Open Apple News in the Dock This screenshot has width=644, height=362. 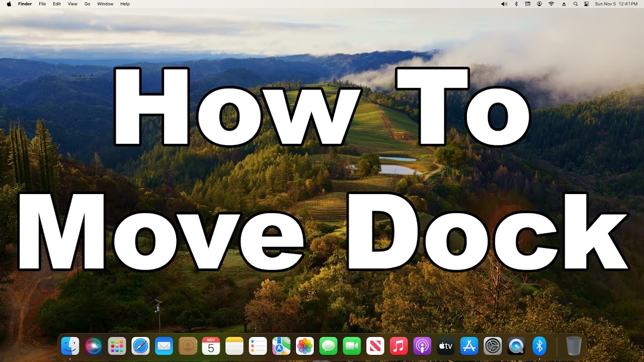pyautogui.click(x=375, y=346)
